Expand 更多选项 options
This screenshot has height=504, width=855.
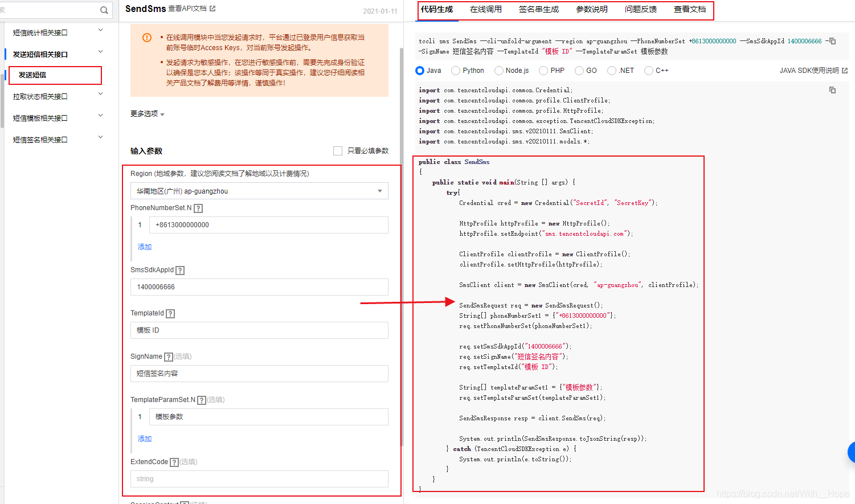(x=148, y=114)
